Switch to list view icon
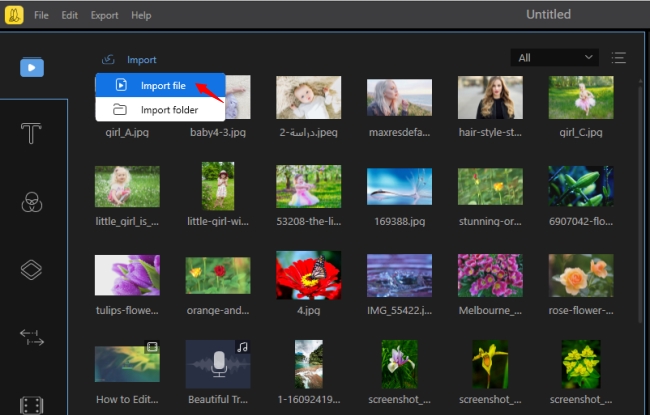The width and height of the screenshot is (650, 415). 619,58
